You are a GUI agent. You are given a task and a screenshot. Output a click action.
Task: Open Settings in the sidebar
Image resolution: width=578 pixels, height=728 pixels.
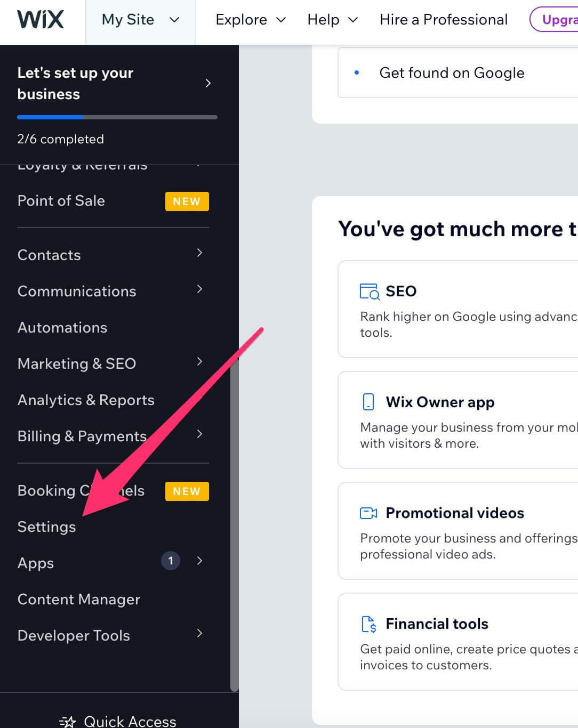point(47,527)
